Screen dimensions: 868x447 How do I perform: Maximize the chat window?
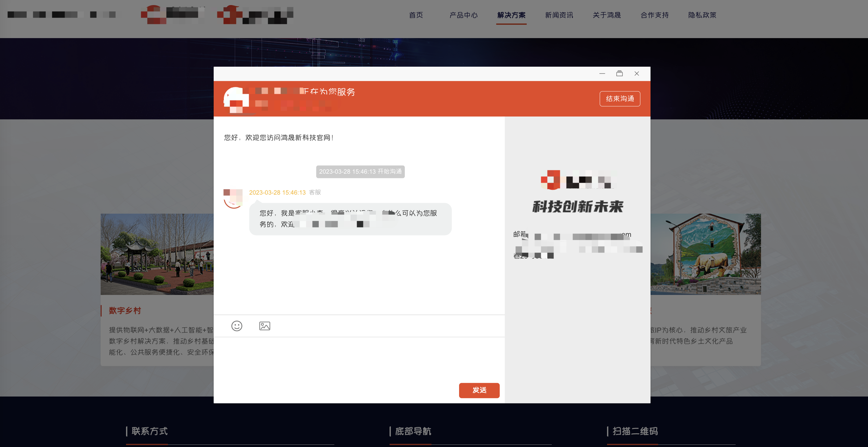pos(619,73)
